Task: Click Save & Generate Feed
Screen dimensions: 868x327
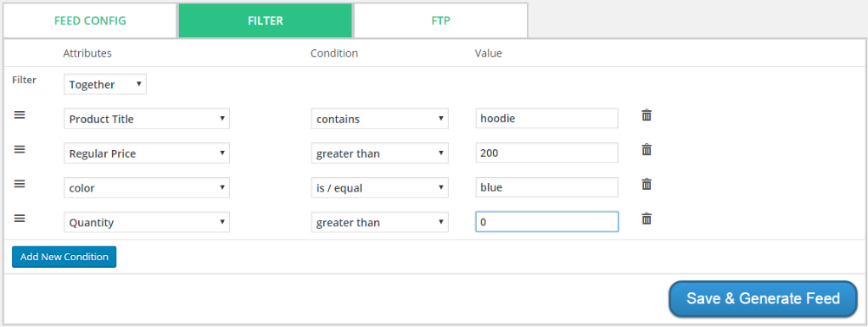Action: 763,298
